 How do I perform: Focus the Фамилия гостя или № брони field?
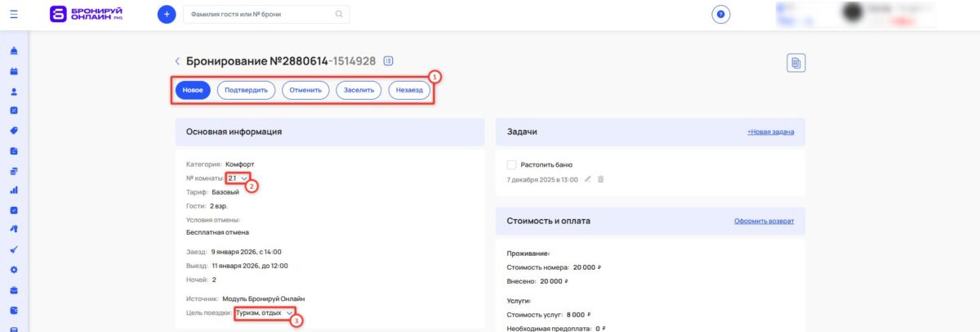pyautogui.click(x=265, y=14)
